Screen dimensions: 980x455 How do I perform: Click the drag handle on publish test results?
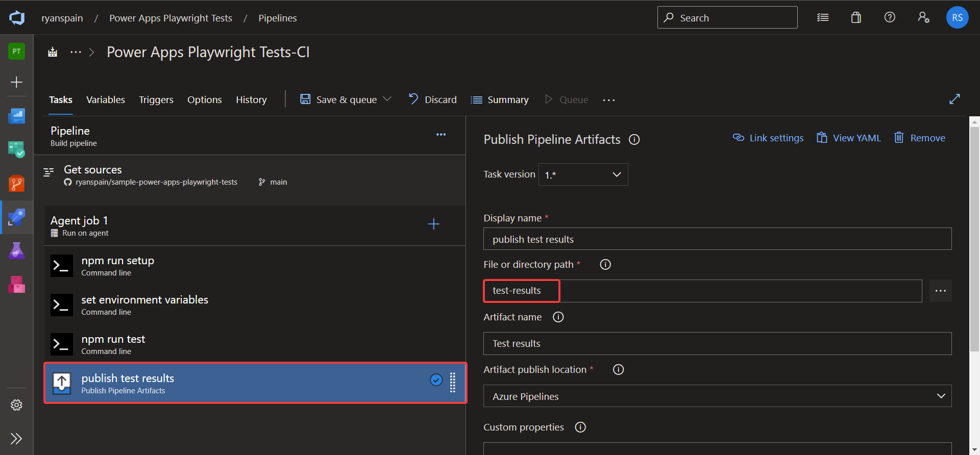click(x=453, y=383)
